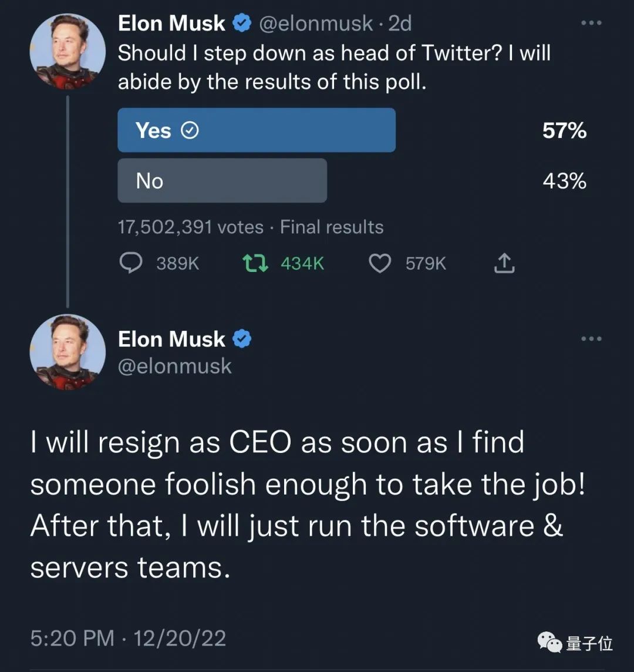Click the WeChat logo watermark icon

(x=550, y=643)
